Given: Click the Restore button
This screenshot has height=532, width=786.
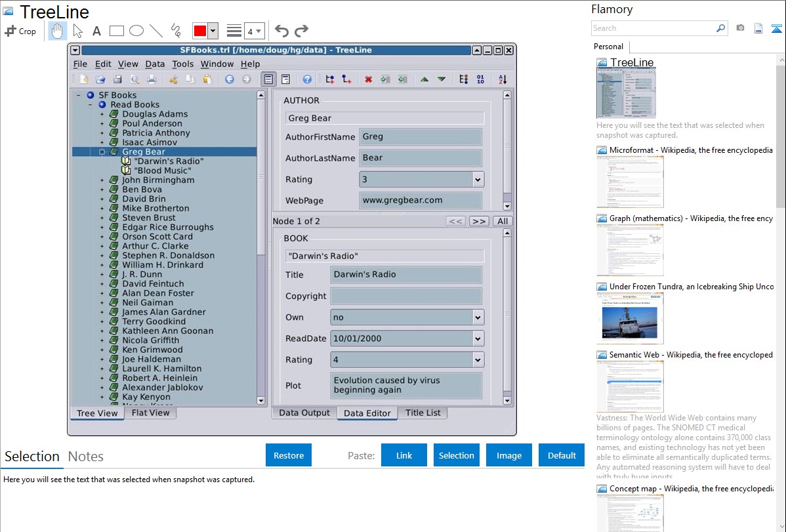Looking at the screenshot, I should click(x=289, y=455).
